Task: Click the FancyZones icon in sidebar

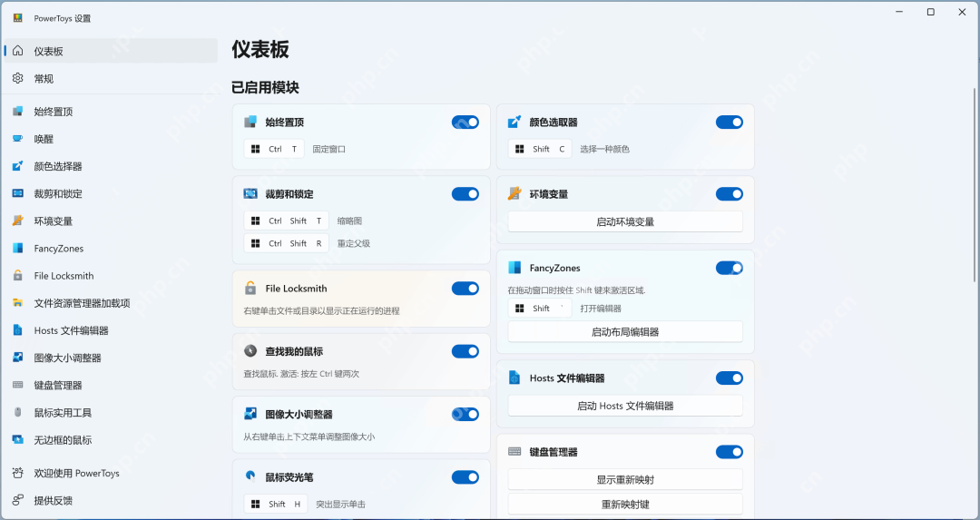Action: 17,249
